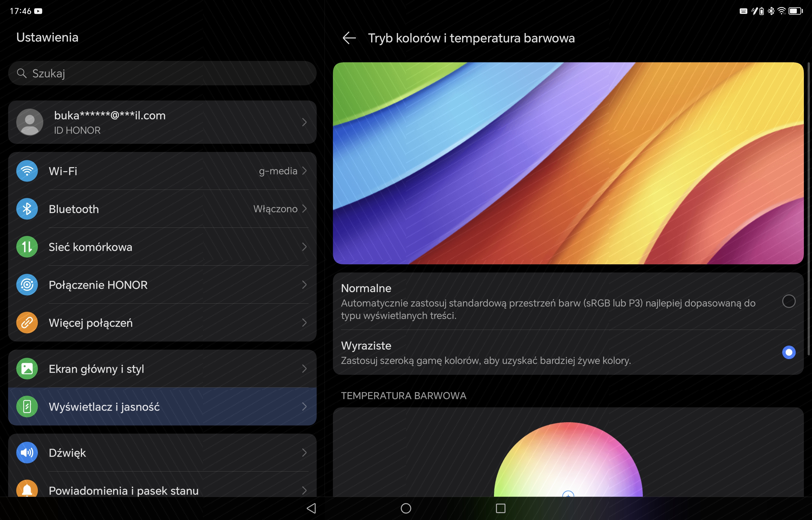Tap the Sieć komórkowa icon
812x520 pixels.
tap(27, 247)
